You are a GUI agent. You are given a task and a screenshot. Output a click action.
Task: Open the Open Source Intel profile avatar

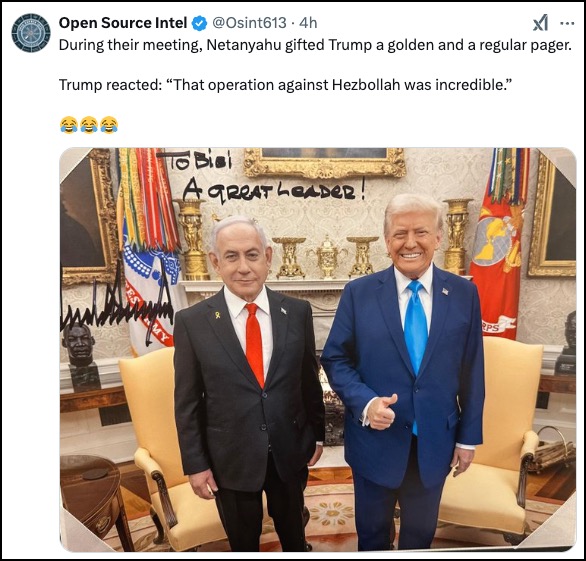[31, 33]
